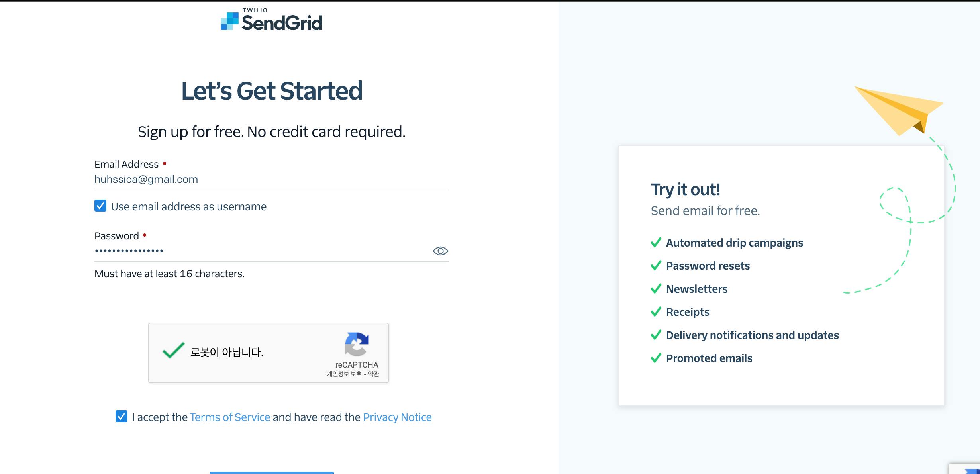Click the checkmark beside Promoted emails
This screenshot has height=474, width=980.
point(656,358)
